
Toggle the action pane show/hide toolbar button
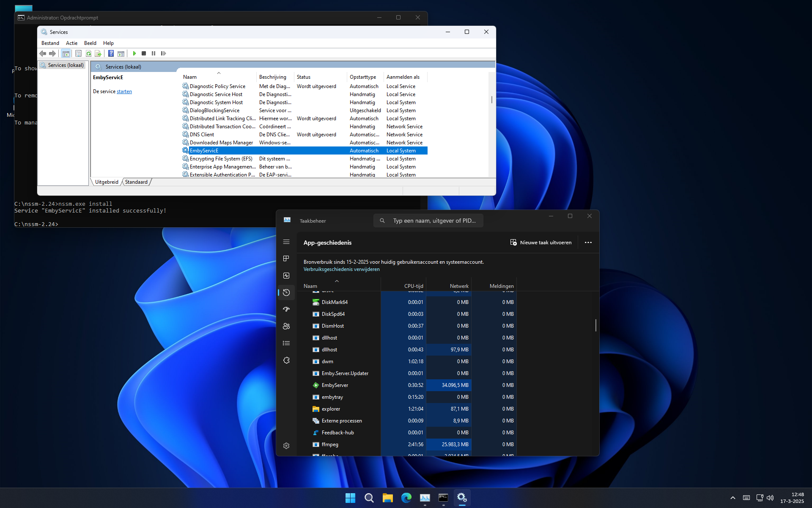(x=121, y=53)
